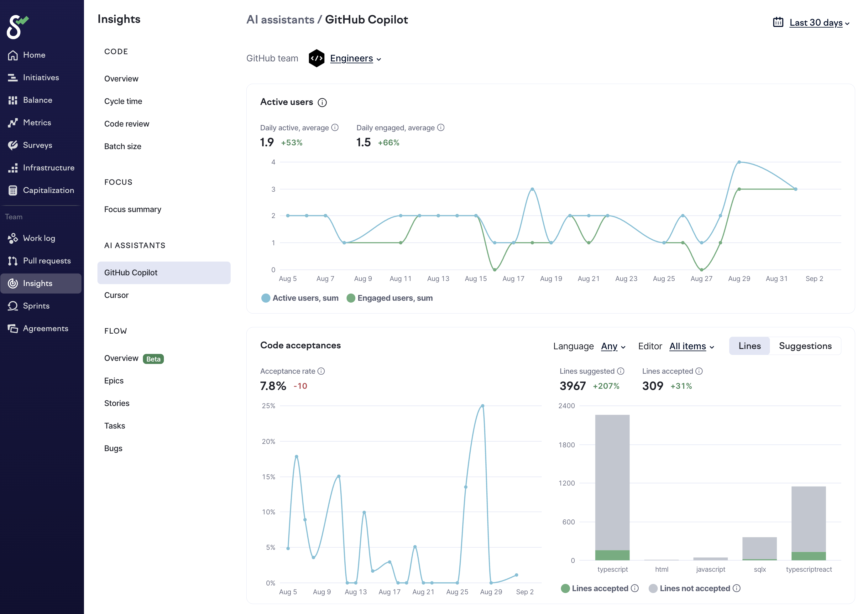The width and height of the screenshot is (868, 614).
Task: Click the Capitalization calculator icon
Action: pos(13,190)
